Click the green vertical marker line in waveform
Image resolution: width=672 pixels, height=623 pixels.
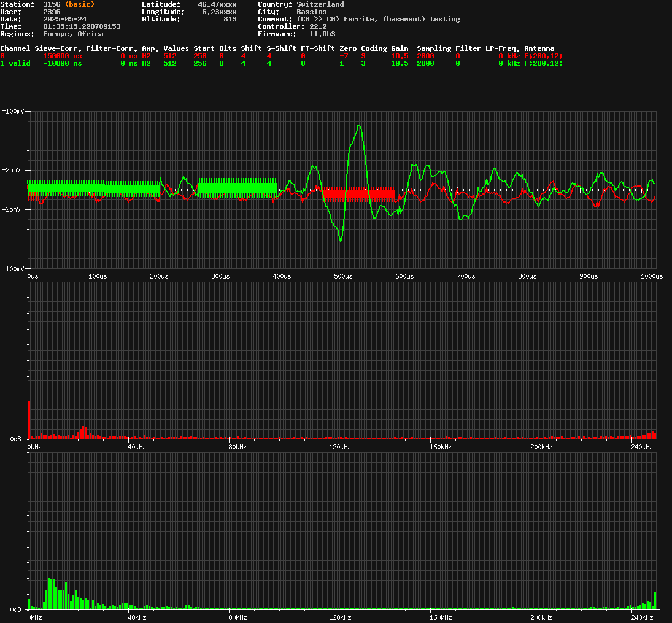(336, 190)
